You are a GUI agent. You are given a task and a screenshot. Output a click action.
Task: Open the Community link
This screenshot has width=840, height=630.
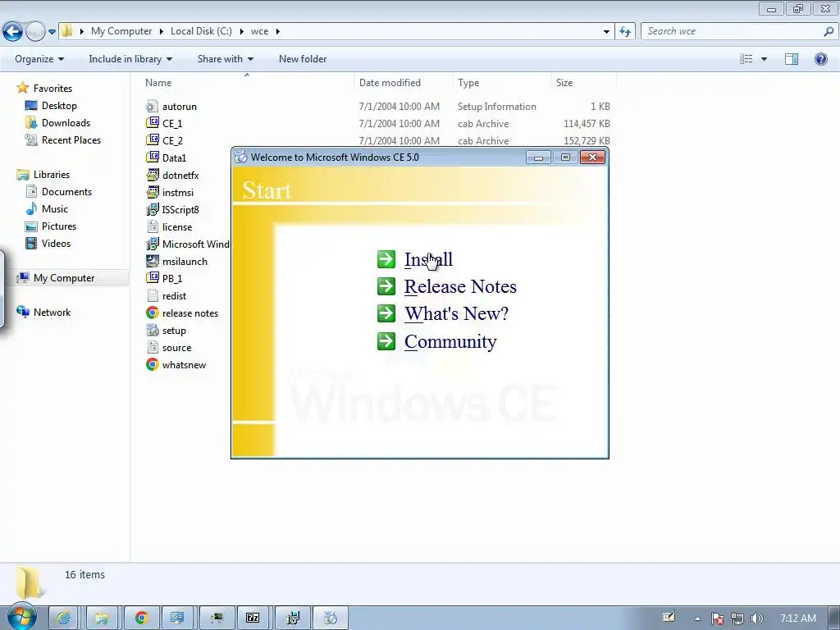[x=450, y=342]
